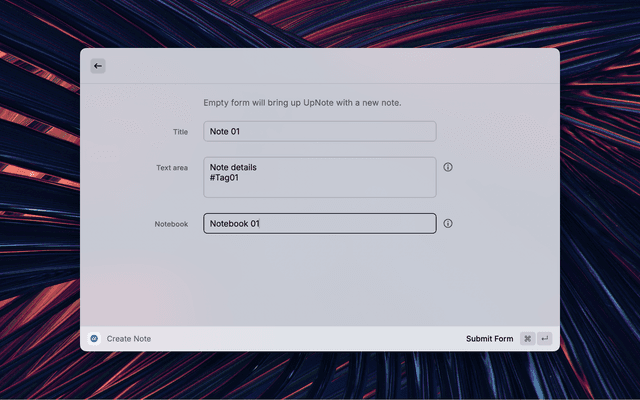Click the "Notebook" field label
Viewport: 640px width, 400px height.
171,224
